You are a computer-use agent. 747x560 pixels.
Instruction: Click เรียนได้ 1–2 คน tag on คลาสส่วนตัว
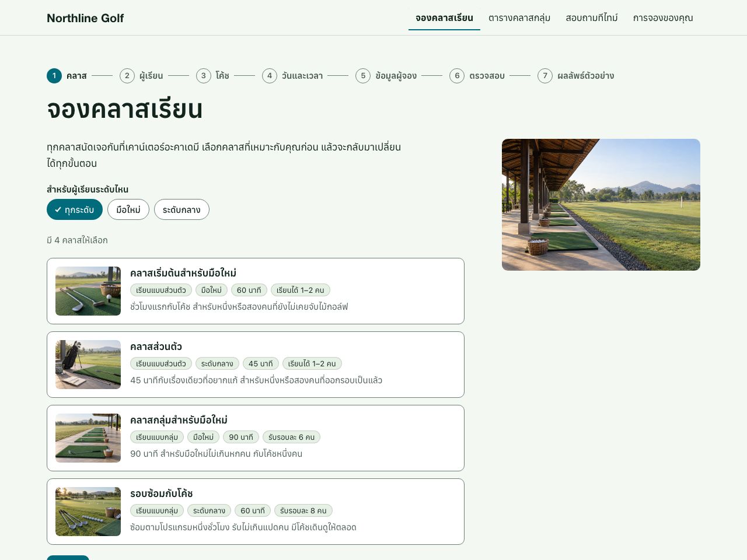pos(312,363)
